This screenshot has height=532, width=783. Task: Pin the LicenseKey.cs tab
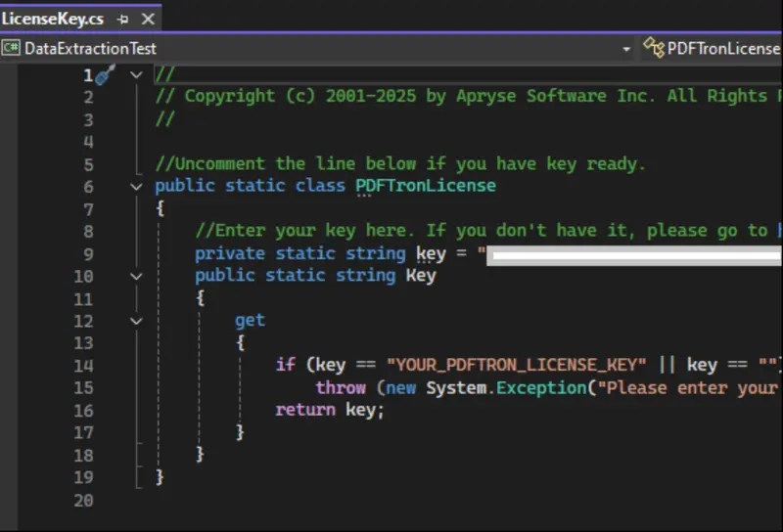coord(123,20)
